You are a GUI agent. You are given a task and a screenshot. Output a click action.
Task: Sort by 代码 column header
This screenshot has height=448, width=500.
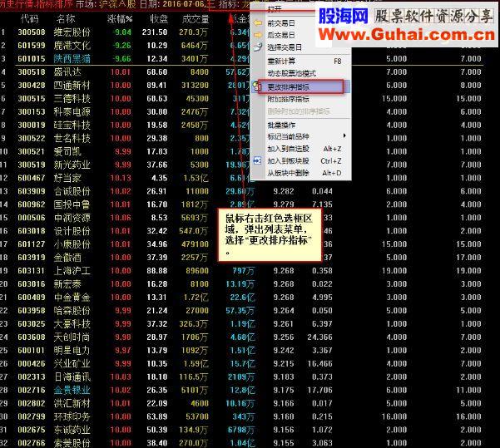30,19
